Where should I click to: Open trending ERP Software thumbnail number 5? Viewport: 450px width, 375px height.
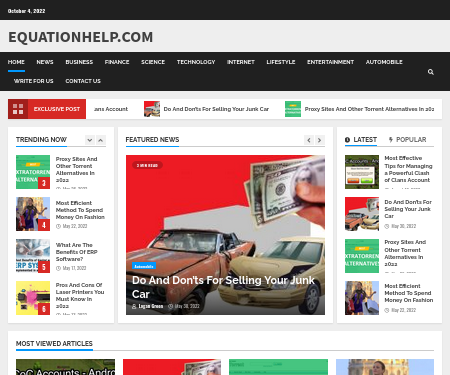(33, 256)
